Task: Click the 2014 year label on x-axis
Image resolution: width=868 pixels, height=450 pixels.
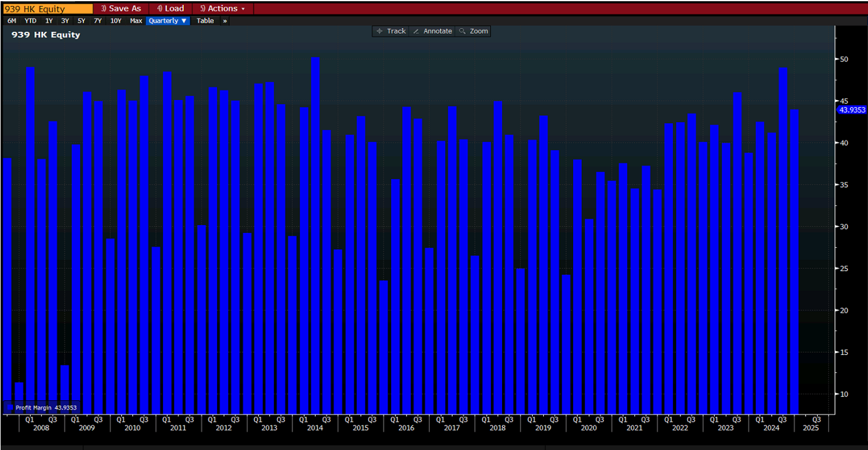Action: point(314,428)
